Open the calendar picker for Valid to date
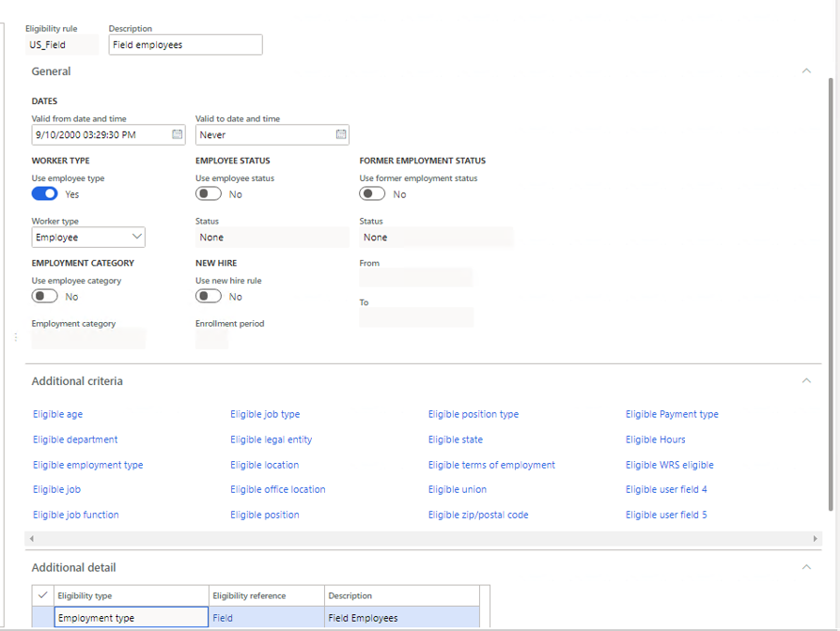Image resolution: width=840 pixels, height=631 pixels. [340, 134]
